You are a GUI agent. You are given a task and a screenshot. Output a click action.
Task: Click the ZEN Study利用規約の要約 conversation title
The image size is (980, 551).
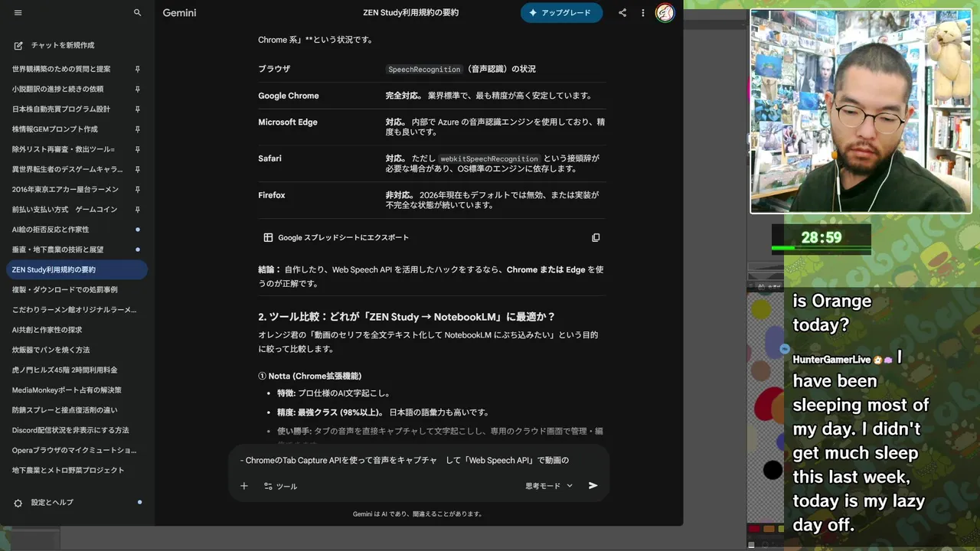411,13
